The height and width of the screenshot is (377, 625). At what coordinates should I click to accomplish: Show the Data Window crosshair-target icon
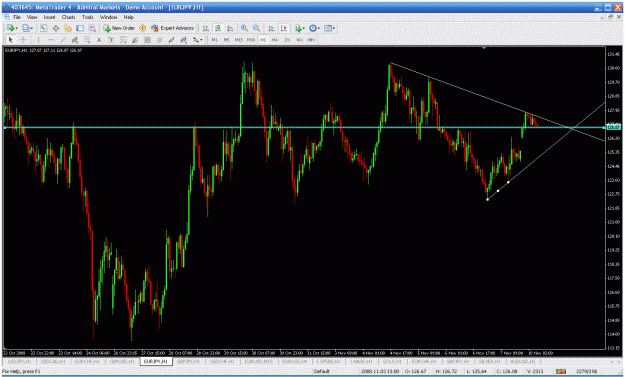56,28
